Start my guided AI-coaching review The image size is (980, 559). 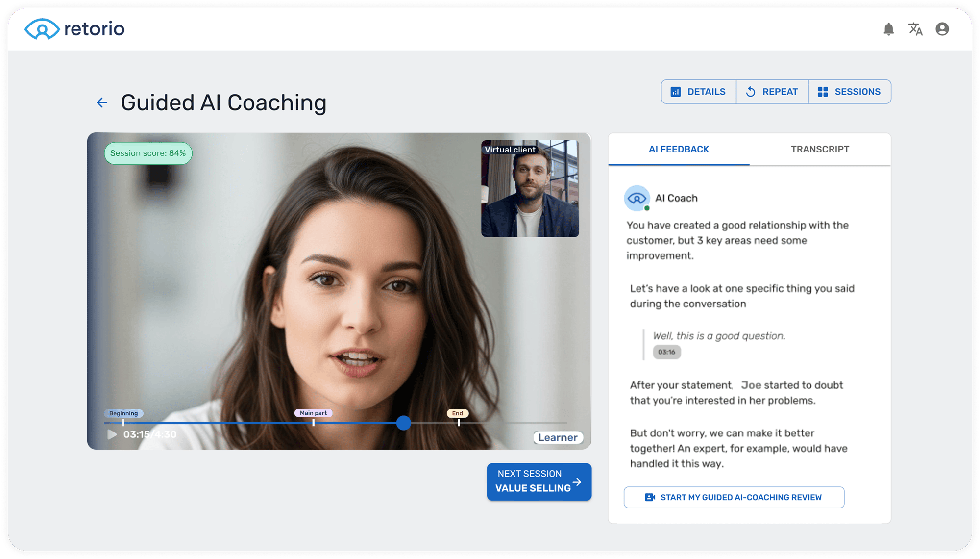734,497
